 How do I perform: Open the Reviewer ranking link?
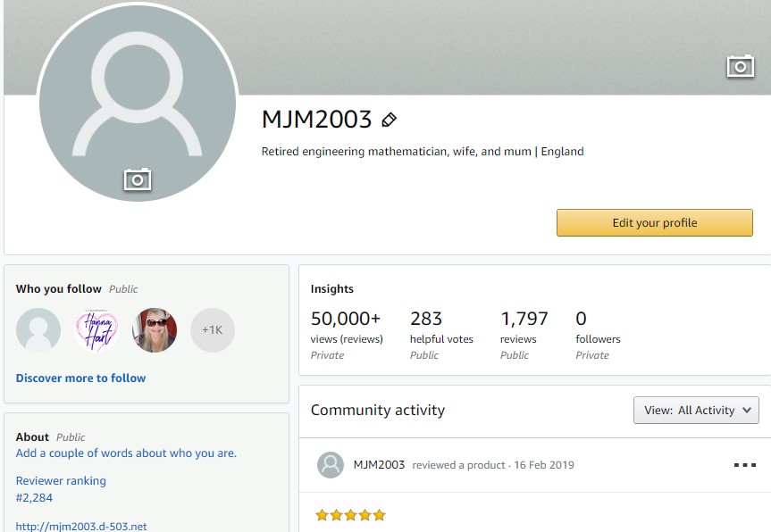[61, 480]
